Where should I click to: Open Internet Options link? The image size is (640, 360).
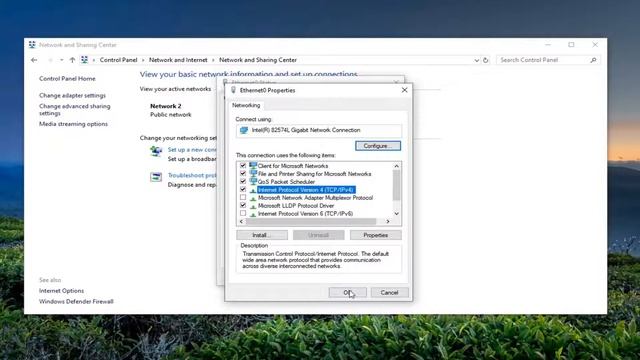[x=61, y=291]
